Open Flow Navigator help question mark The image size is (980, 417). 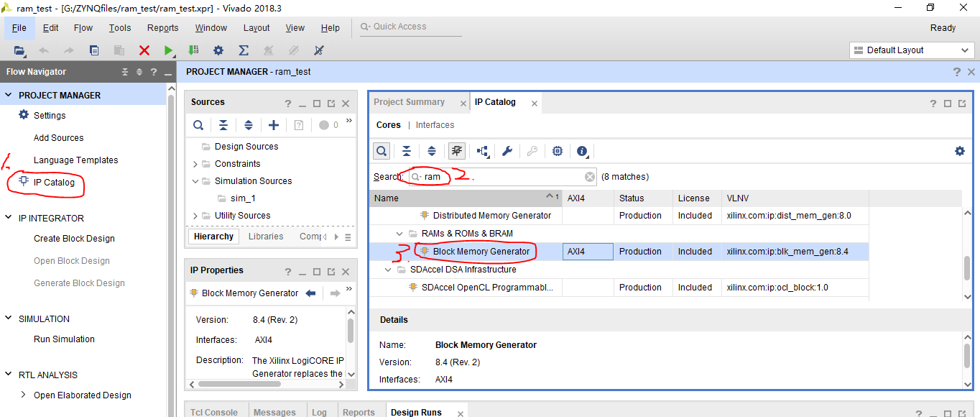pyautogui.click(x=153, y=72)
